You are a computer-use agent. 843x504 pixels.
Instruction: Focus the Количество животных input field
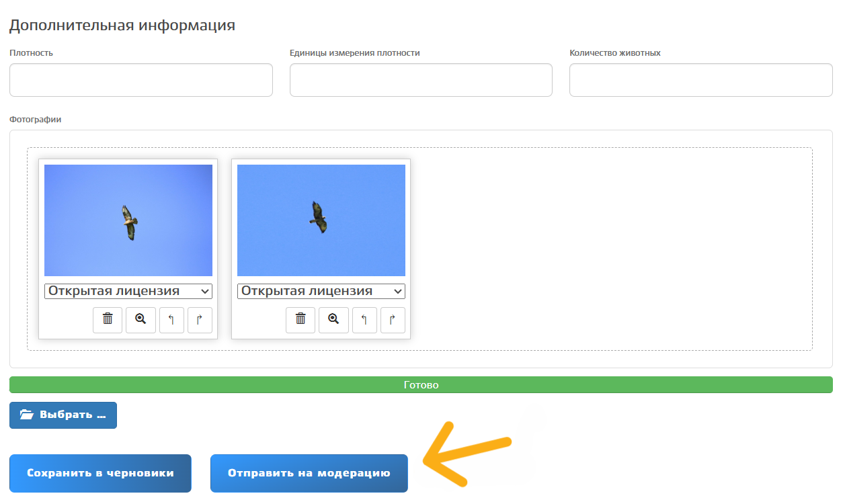coord(701,80)
